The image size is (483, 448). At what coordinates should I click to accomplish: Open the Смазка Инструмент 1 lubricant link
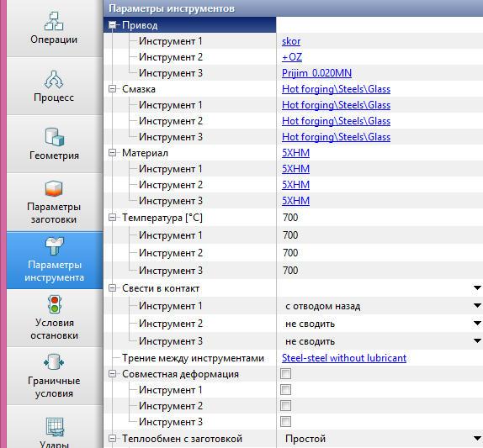[336, 105]
